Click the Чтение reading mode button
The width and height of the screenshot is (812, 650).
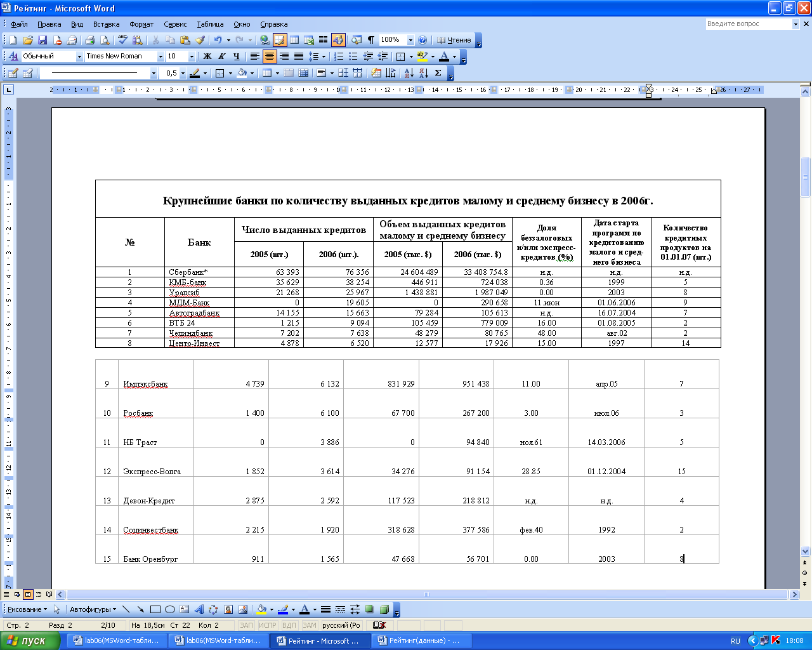coord(454,40)
